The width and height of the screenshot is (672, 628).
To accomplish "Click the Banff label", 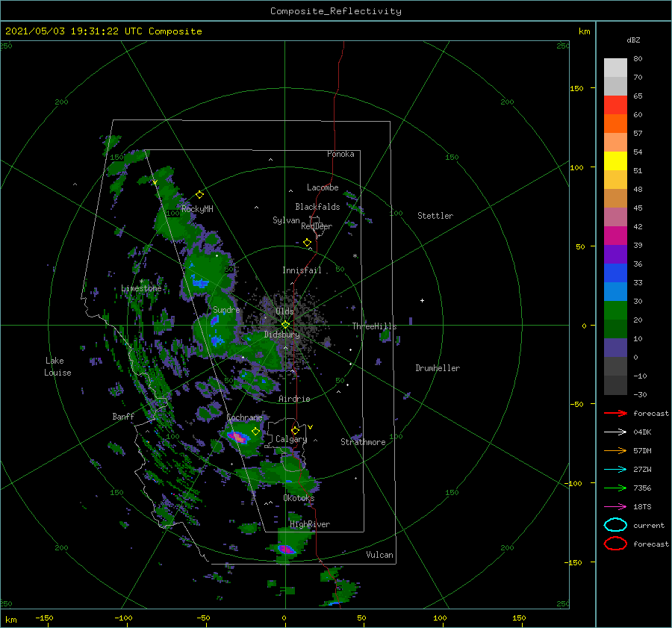I will pyautogui.click(x=123, y=416).
